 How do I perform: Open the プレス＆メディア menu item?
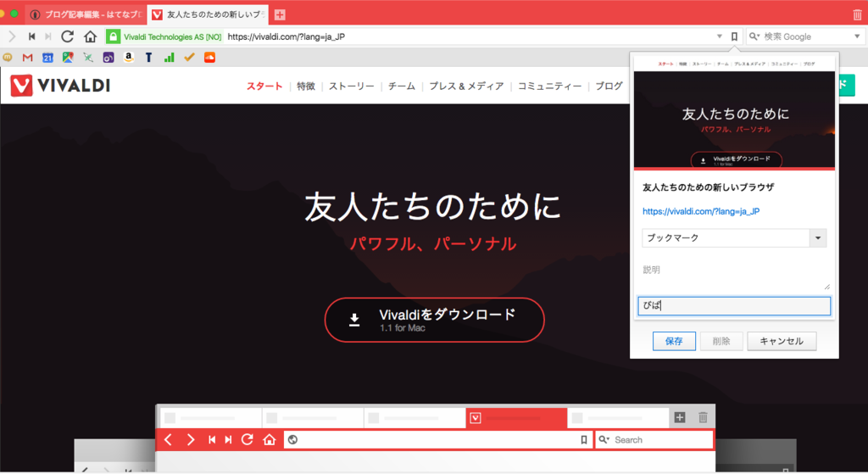coord(466,86)
